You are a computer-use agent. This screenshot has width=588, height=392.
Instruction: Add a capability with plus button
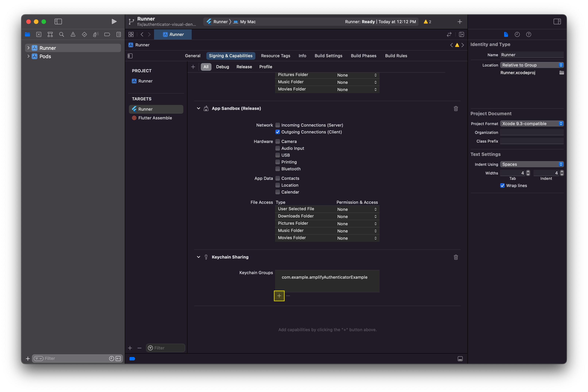coord(193,67)
